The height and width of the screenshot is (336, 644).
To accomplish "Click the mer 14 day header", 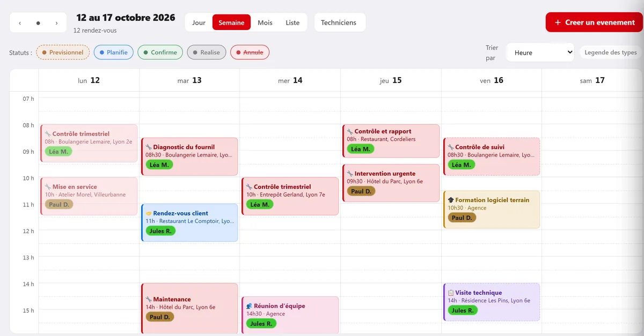I will 290,80.
